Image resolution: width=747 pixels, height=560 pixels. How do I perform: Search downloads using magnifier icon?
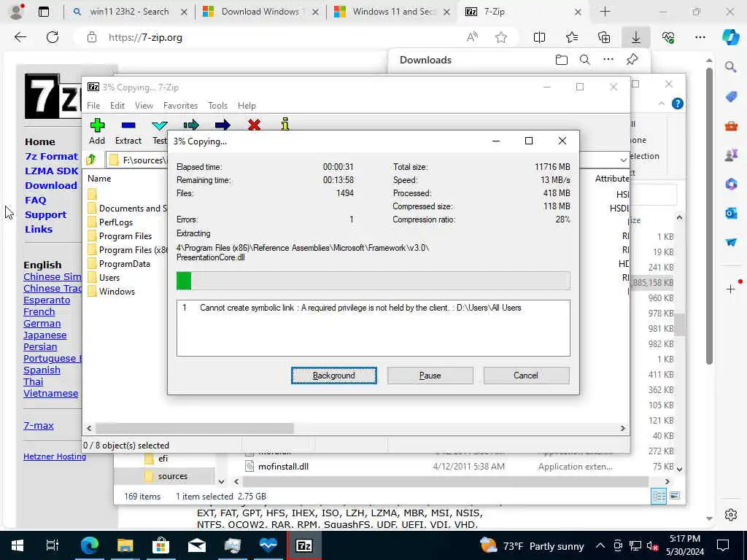(585, 60)
